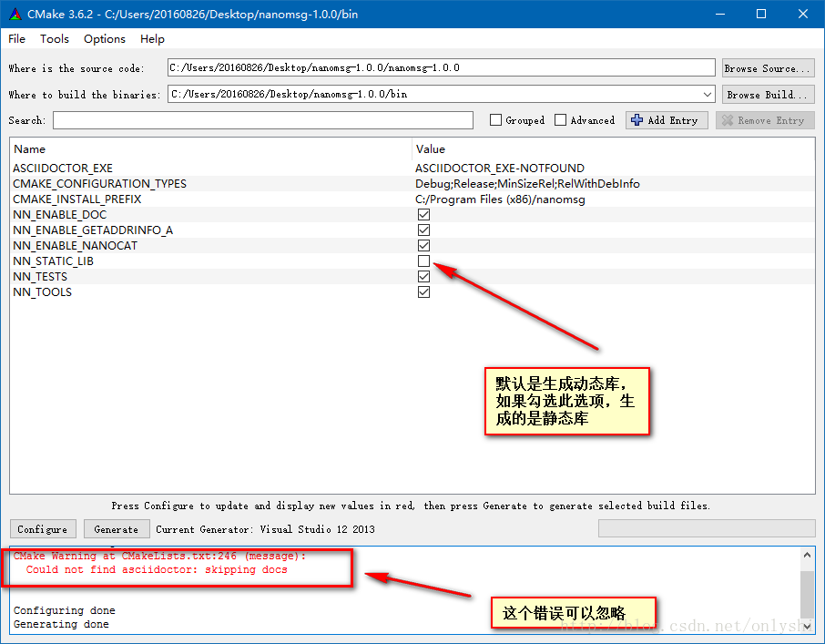
Task: Click the CMake logo icon in title bar
Action: coord(15,15)
